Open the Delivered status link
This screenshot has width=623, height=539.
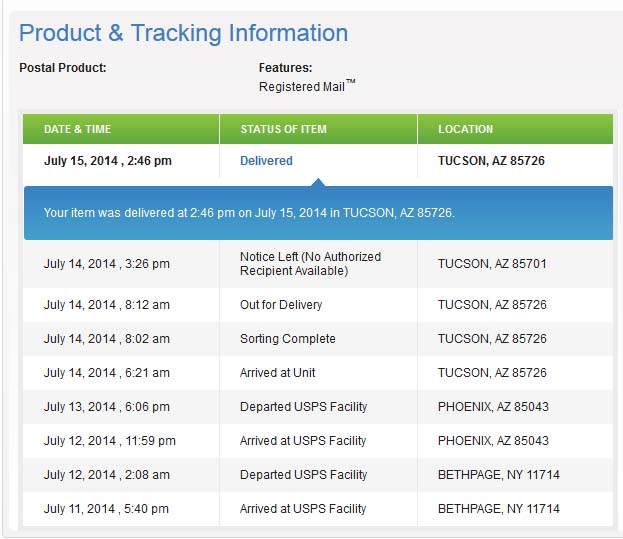[266, 161]
